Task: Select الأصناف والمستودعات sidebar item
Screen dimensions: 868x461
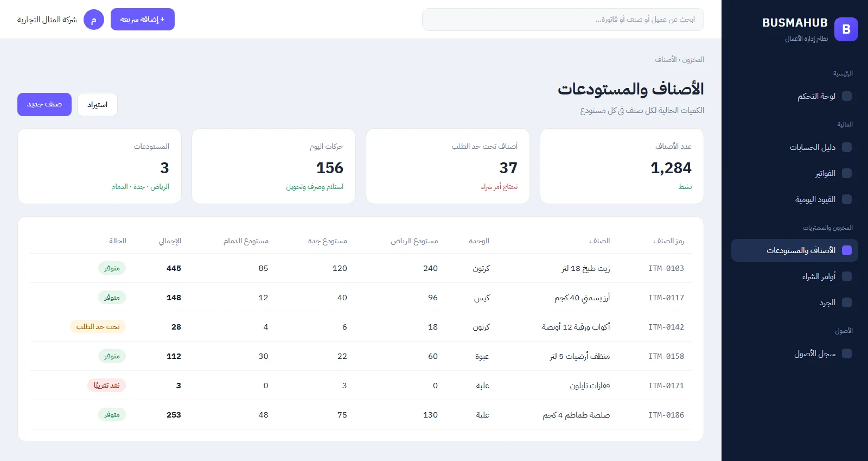Action: tap(795, 250)
